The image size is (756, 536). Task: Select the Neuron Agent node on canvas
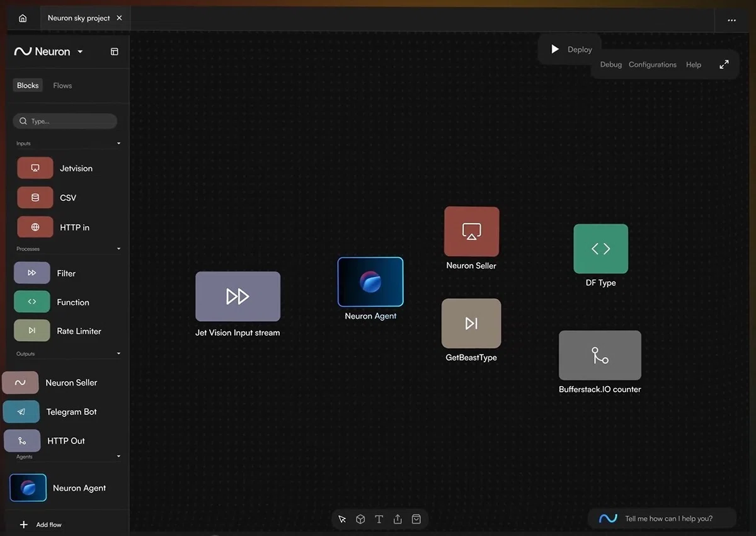(x=370, y=282)
